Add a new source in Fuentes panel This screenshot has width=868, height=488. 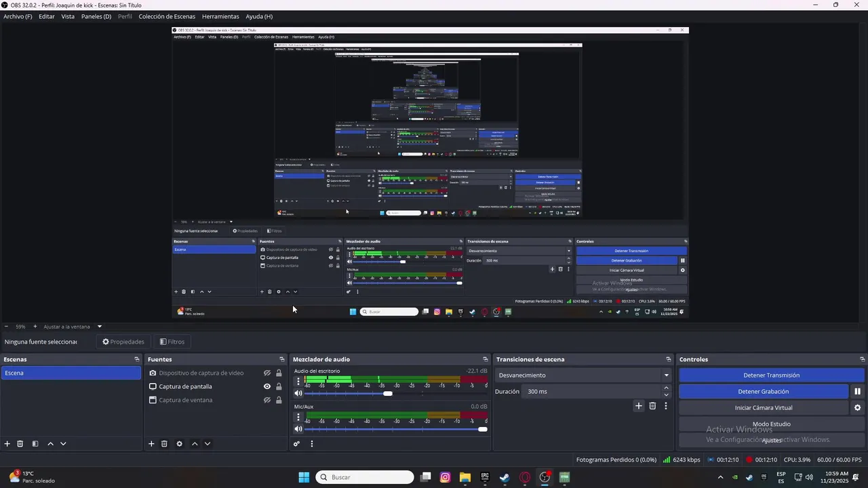pos(151,444)
